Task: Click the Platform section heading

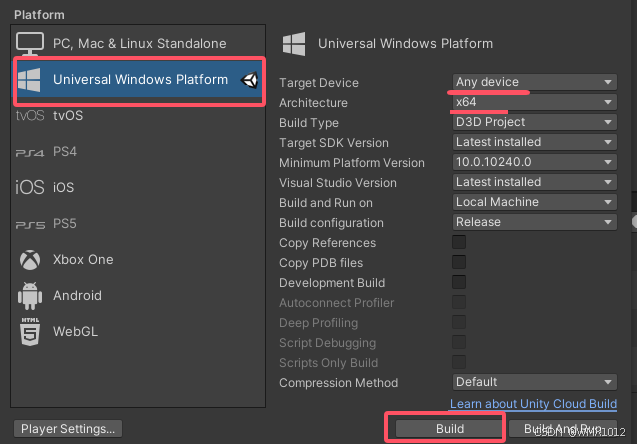Action: 39,15
